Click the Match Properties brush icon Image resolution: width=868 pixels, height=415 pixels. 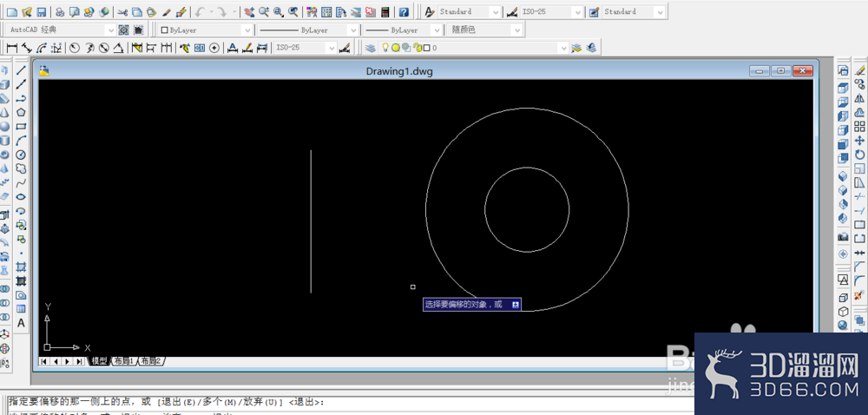[167, 11]
